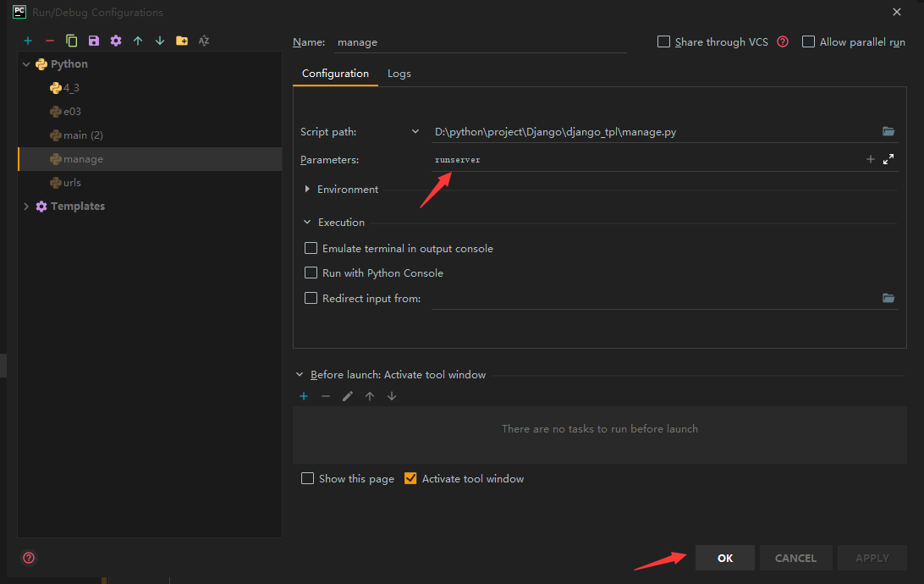
Task: Save configuration with the floppy disk icon
Action: point(94,41)
